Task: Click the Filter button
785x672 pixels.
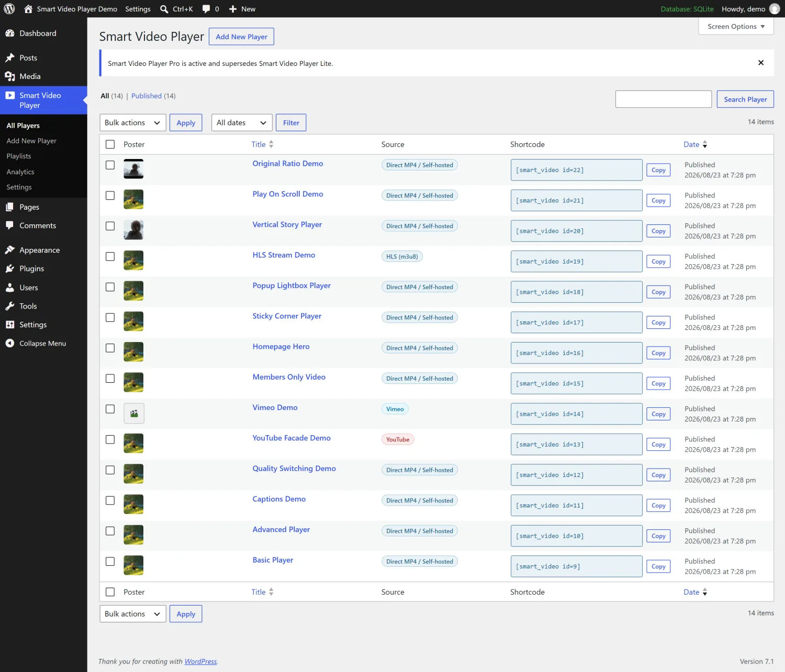Action: [x=291, y=122]
